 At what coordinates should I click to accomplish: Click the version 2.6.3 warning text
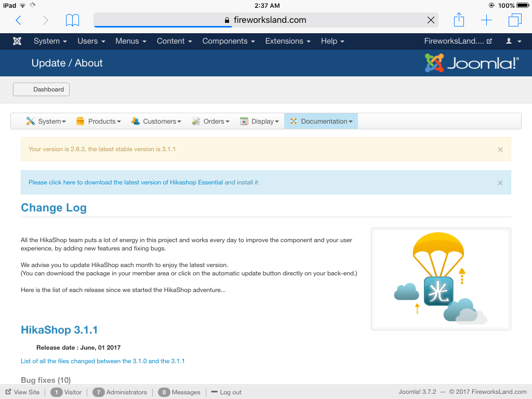click(x=102, y=149)
